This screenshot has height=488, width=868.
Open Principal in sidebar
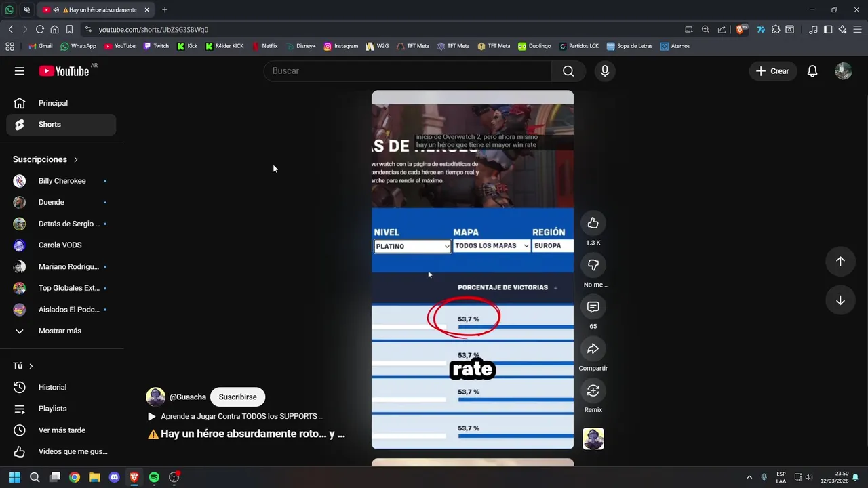pos(62,103)
